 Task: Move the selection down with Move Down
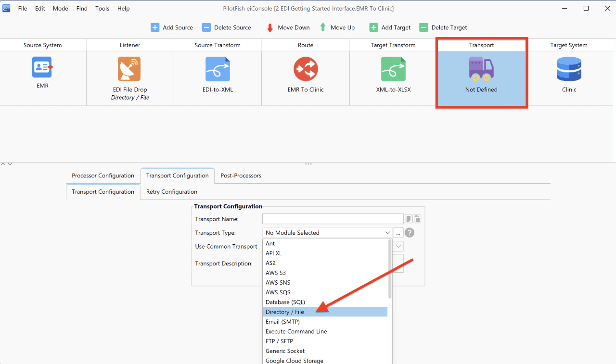click(288, 27)
